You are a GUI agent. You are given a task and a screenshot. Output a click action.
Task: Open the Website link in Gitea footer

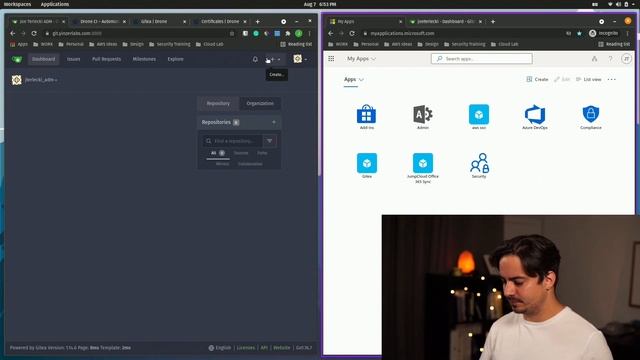[x=282, y=348]
